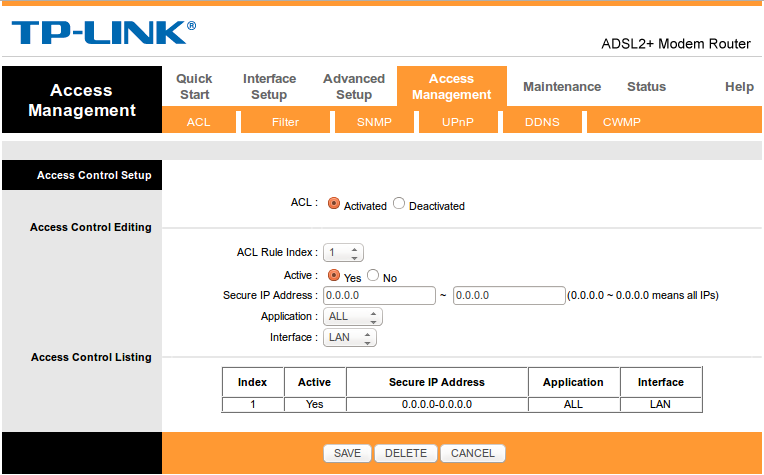This screenshot has width=764, height=475.
Task: Go to the Maintenance tab
Action: click(562, 87)
